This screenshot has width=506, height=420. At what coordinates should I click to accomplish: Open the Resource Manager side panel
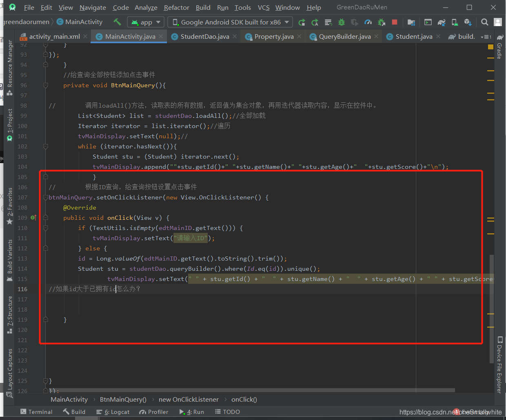coord(10,67)
